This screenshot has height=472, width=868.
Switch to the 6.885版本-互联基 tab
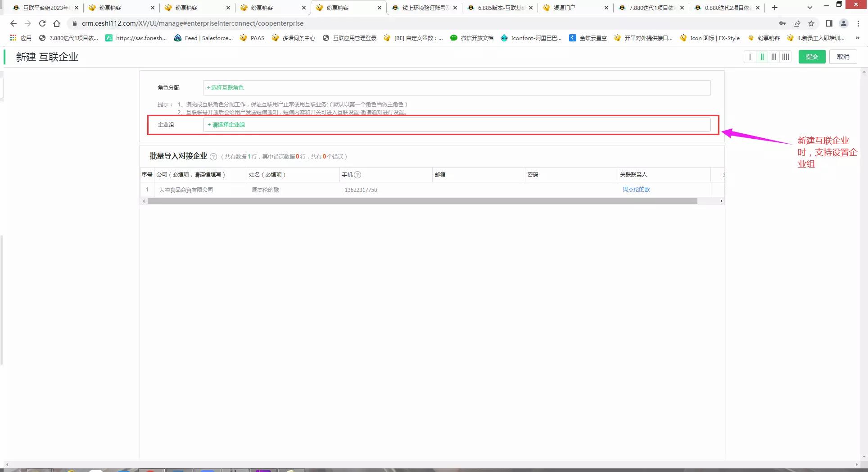(500, 7)
